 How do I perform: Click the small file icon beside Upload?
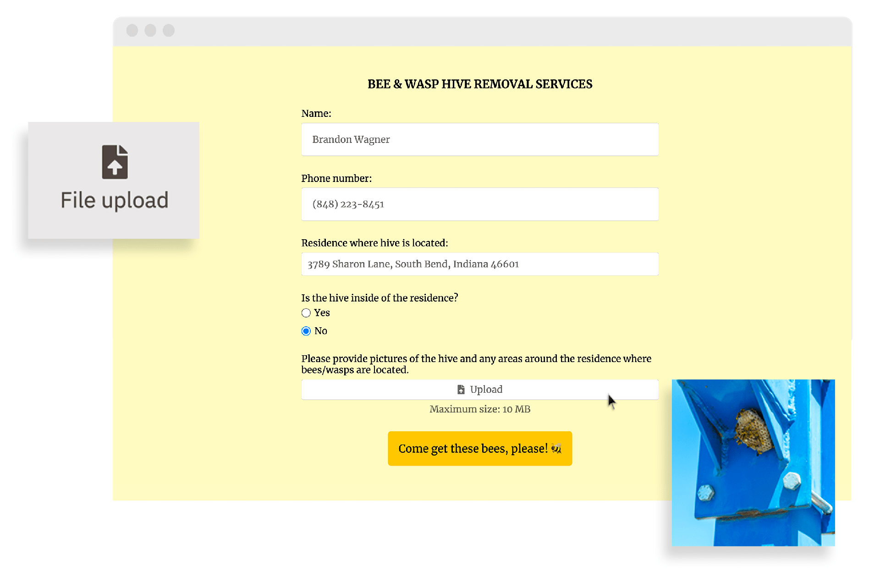461,390
